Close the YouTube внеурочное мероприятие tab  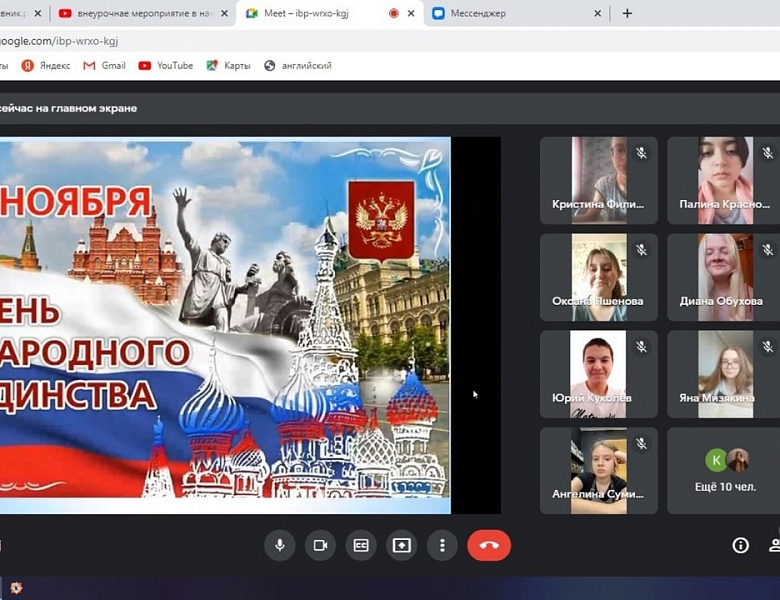tap(224, 13)
